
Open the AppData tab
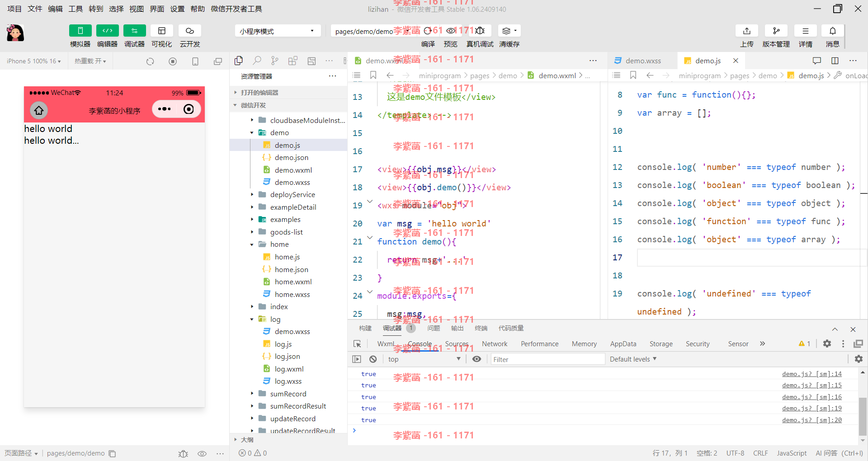(623, 344)
